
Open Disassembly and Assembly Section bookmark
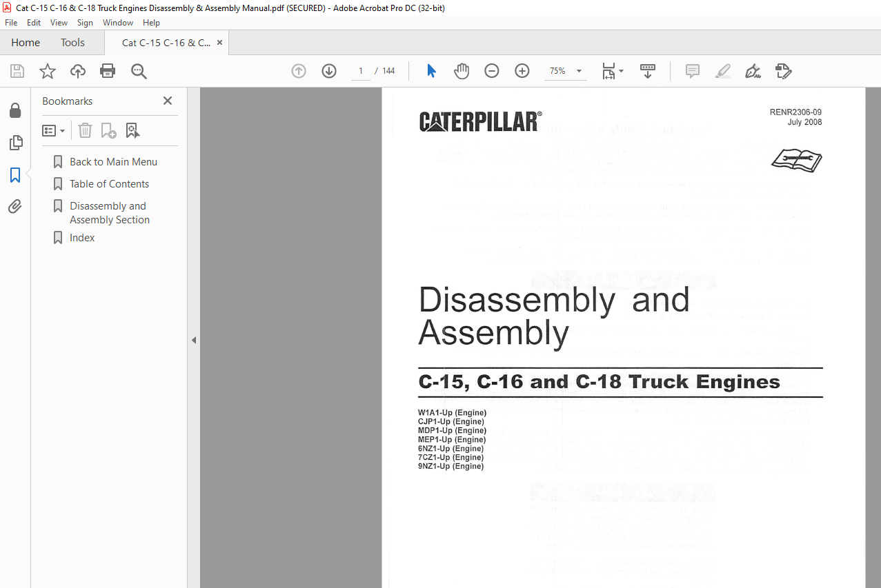(x=109, y=213)
